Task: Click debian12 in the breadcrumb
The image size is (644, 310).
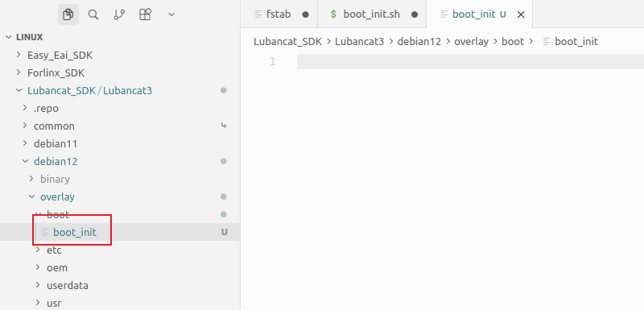Action: [x=419, y=42]
